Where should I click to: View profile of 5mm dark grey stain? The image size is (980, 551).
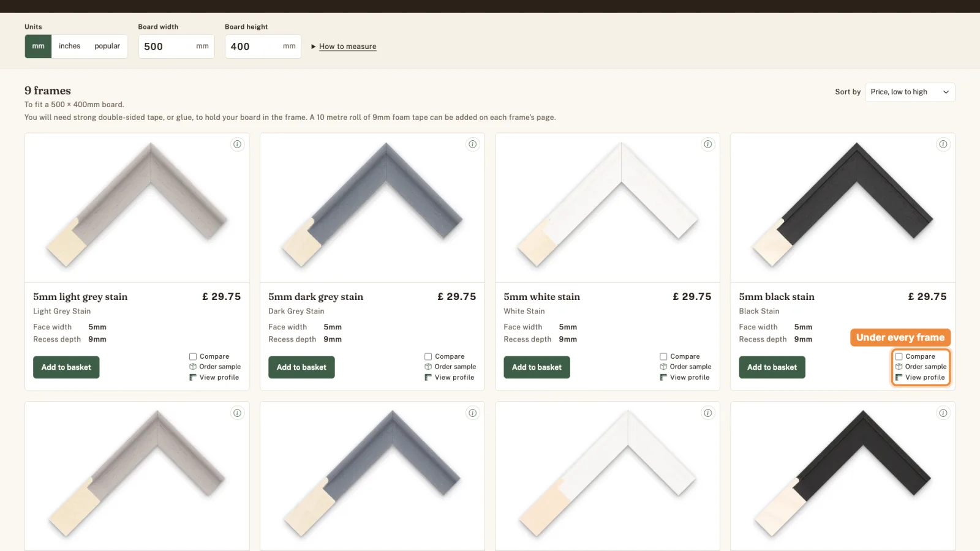coord(450,378)
